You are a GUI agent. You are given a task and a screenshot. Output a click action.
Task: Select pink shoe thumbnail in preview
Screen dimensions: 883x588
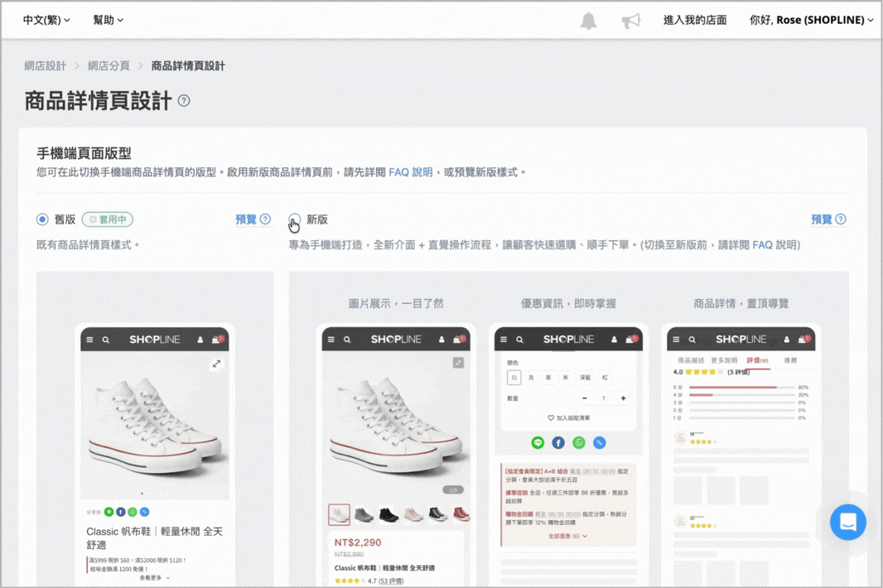tap(413, 514)
